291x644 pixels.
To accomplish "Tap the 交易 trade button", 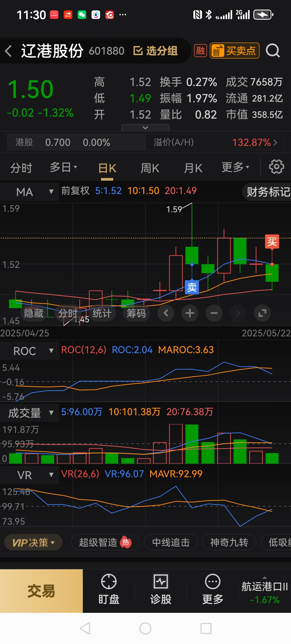I will pos(41,591).
